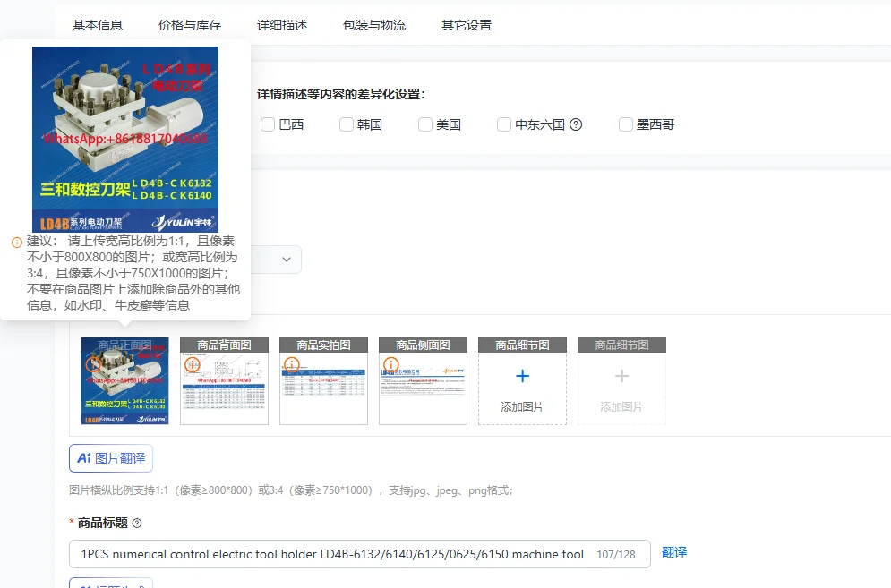Switch to 价格与库存 tab
The height and width of the screenshot is (588, 891).
click(190, 25)
